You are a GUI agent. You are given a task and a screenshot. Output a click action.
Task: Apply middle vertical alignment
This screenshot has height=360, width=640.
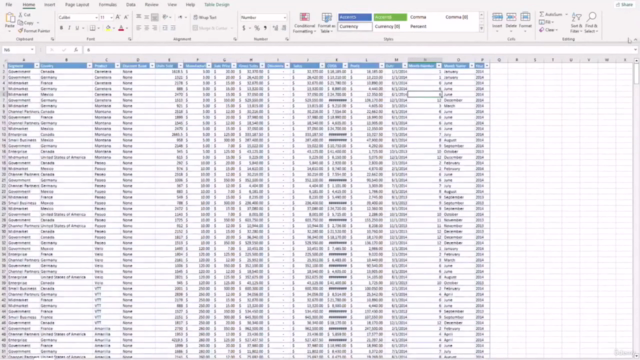click(147, 17)
